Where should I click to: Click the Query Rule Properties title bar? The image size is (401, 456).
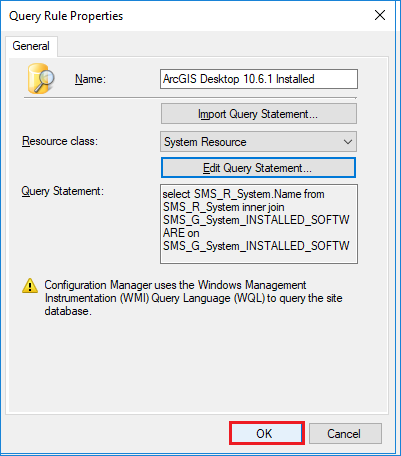click(187, 15)
